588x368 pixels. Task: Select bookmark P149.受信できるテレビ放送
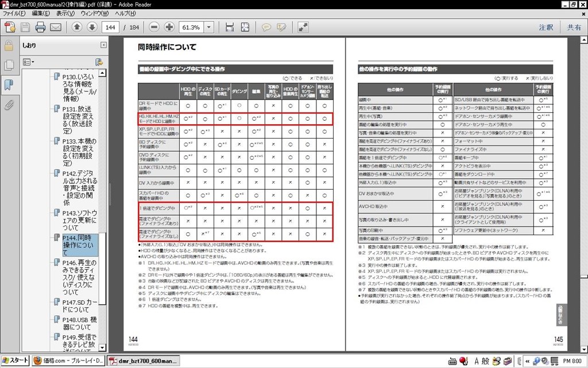click(x=79, y=343)
